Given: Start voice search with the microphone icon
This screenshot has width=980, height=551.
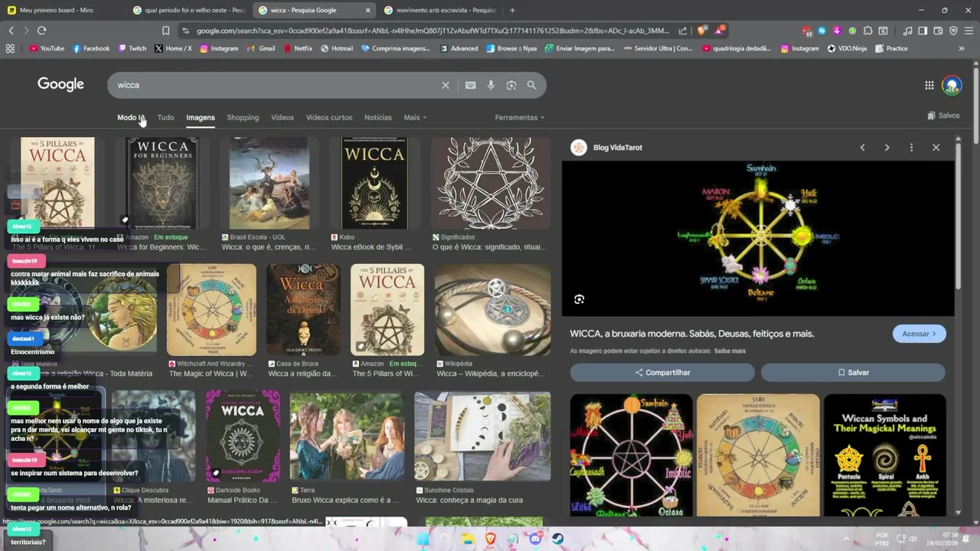Looking at the screenshot, I should pyautogui.click(x=491, y=85).
